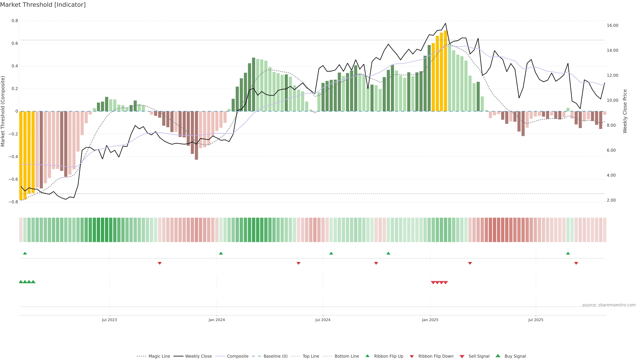Click the red Sell Signal triangle in the legend

[462, 356]
